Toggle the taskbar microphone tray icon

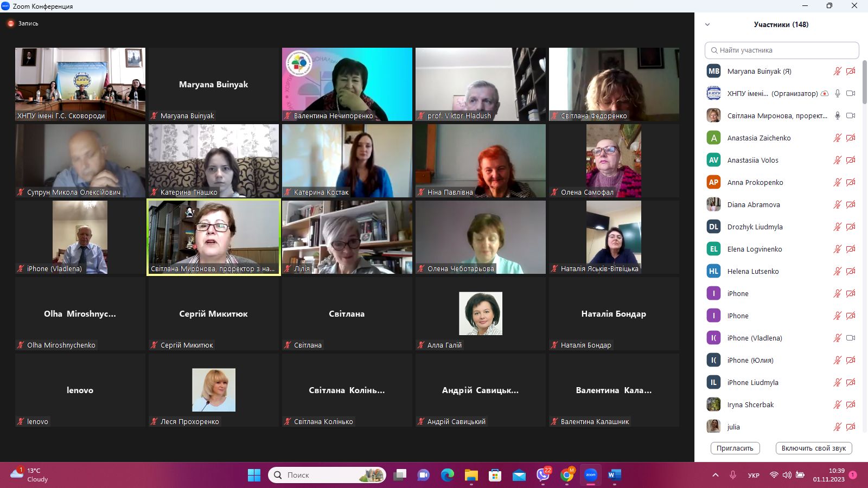click(733, 475)
